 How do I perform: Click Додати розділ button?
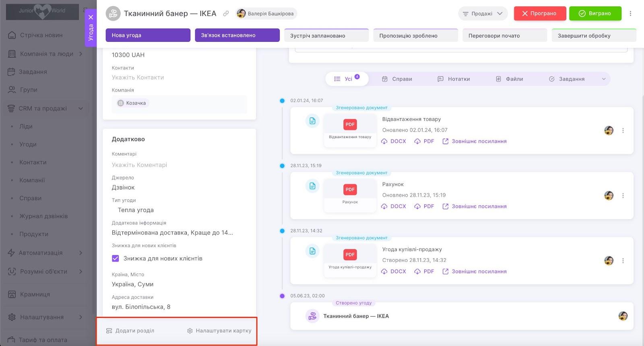[x=130, y=331]
